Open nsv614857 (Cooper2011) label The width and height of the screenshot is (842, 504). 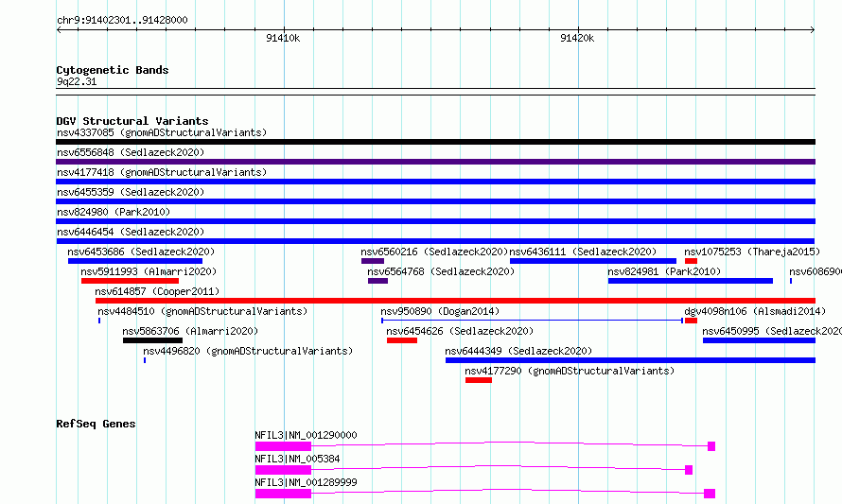pos(157,291)
